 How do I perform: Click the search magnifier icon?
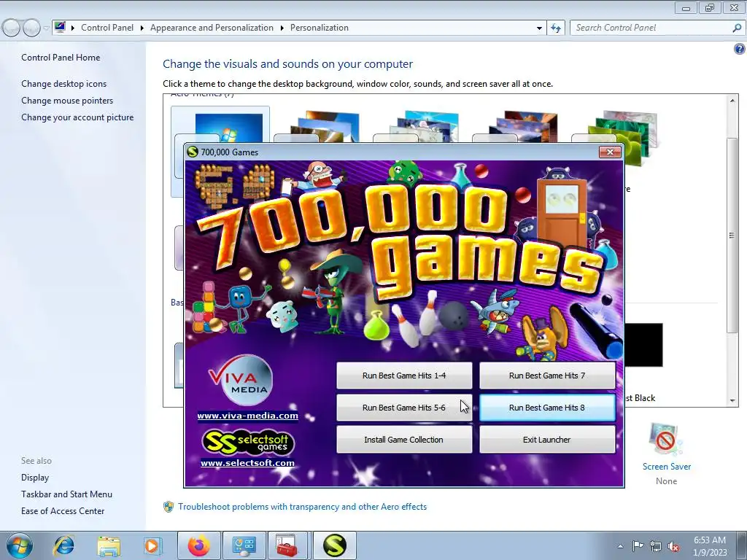tap(737, 28)
